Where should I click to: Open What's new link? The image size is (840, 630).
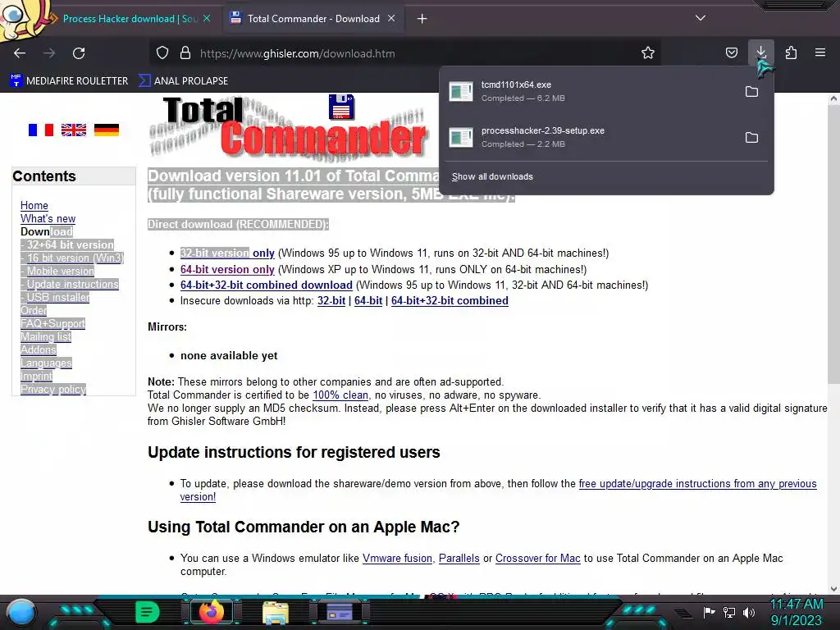[x=48, y=218]
